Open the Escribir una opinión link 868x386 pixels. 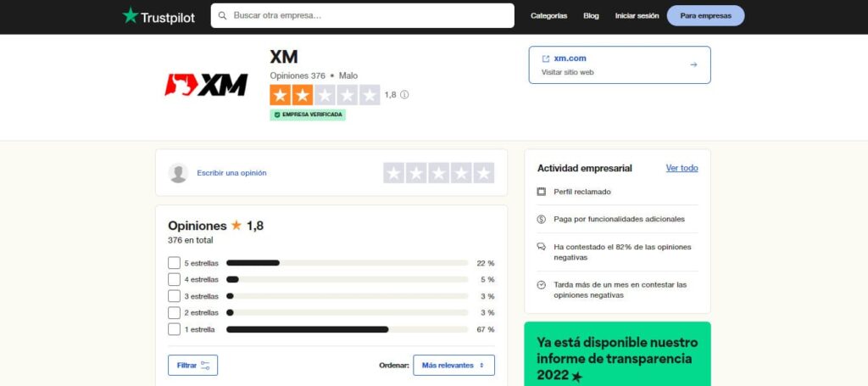(231, 173)
